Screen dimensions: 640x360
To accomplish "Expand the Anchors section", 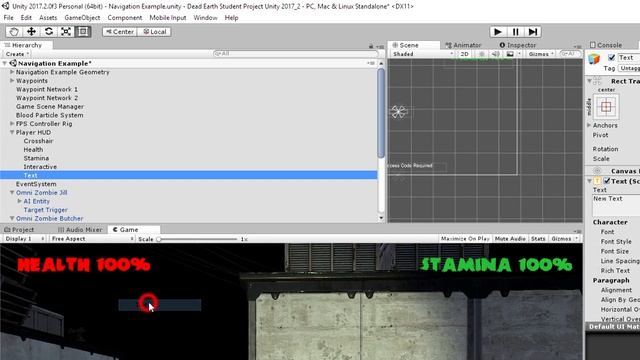I will 589,125.
